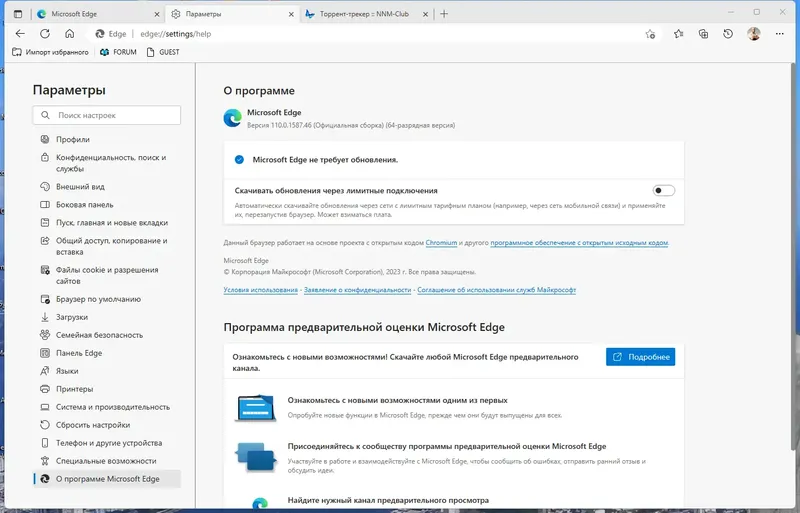Open the Chromium link

coord(441,243)
